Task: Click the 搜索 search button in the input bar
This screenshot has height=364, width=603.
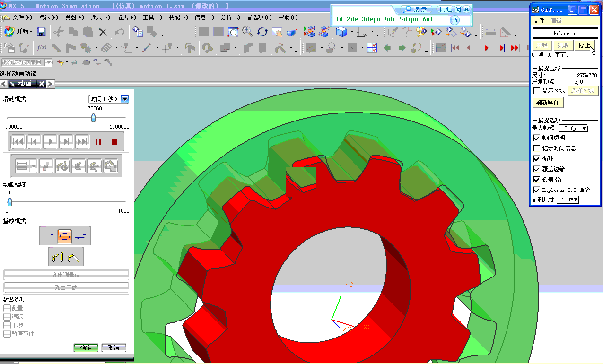Action: (x=416, y=9)
